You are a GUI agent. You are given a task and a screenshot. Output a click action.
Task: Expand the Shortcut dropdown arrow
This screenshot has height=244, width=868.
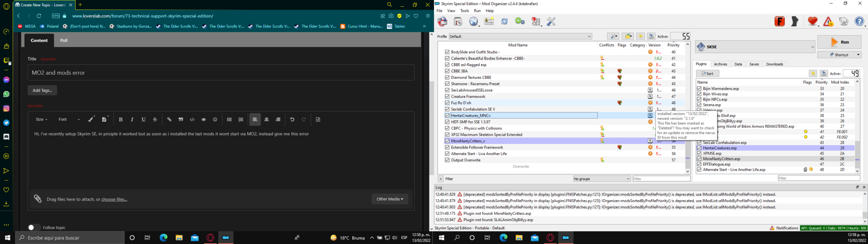[858, 55]
